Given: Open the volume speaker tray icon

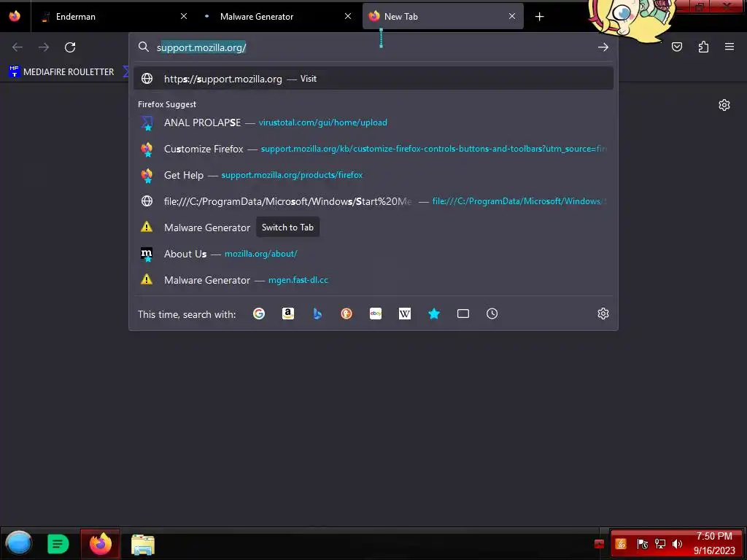Looking at the screenshot, I should pyautogui.click(x=677, y=544).
